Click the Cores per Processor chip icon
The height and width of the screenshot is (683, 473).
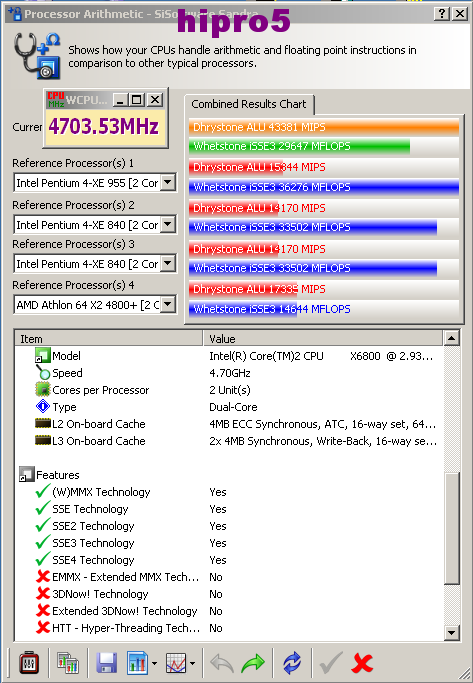(43, 389)
